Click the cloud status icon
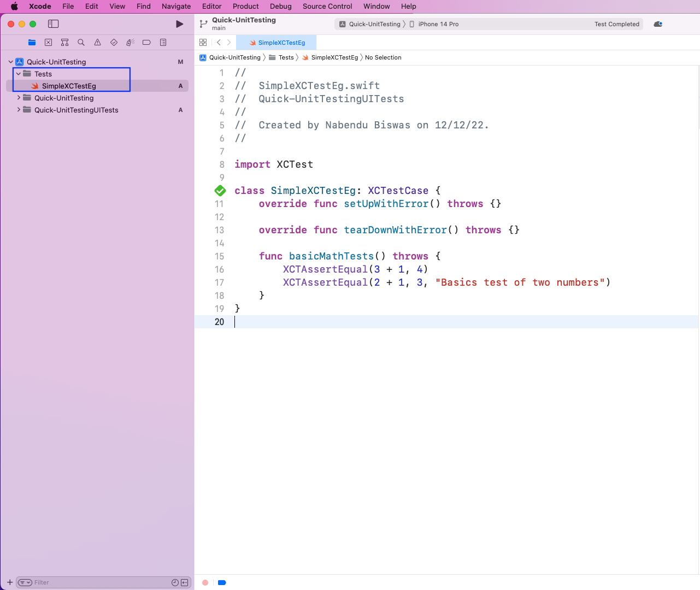The image size is (700, 590). click(x=658, y=24)
